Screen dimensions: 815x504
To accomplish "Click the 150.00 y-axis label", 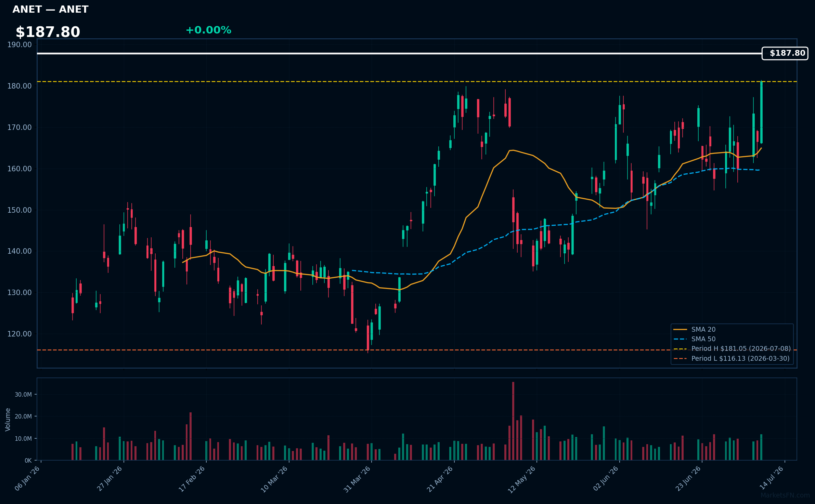I will 20,210.
